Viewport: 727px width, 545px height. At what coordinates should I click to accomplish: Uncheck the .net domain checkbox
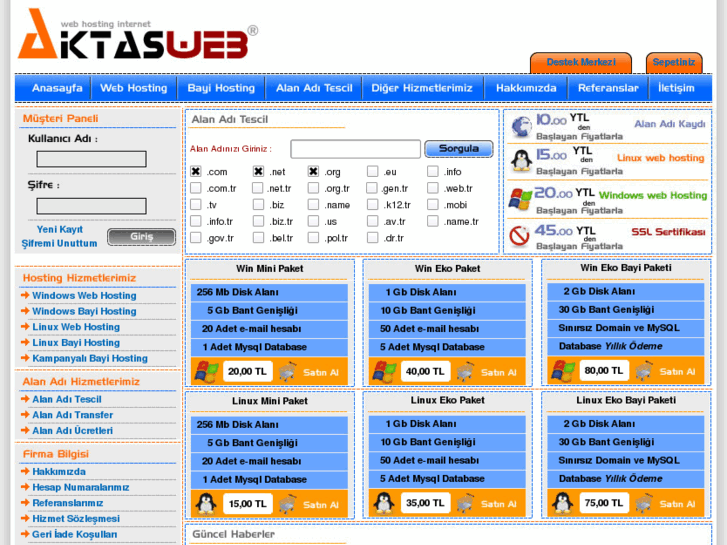[258, 172]
